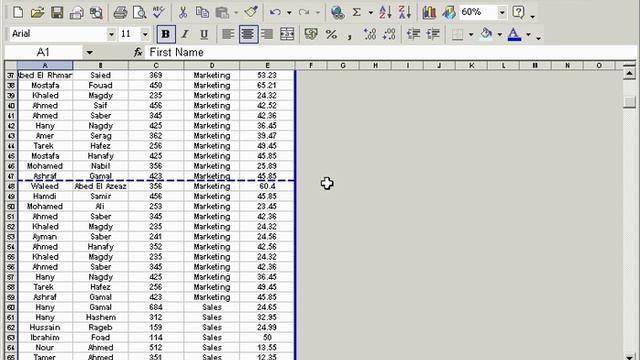The height and width of the screenshot is (360, 640).
Task: Toggle Merge and Center
Action: pyautogui.click(x=287, y=34)
